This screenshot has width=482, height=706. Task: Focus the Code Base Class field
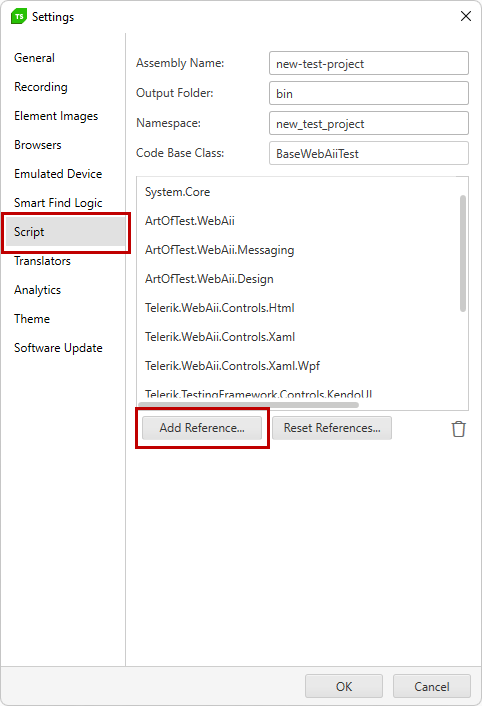point(369,154)
